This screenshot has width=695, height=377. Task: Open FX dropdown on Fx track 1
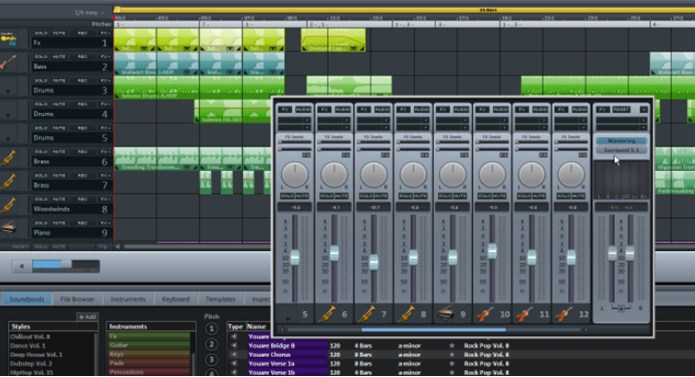coord(105,33)
